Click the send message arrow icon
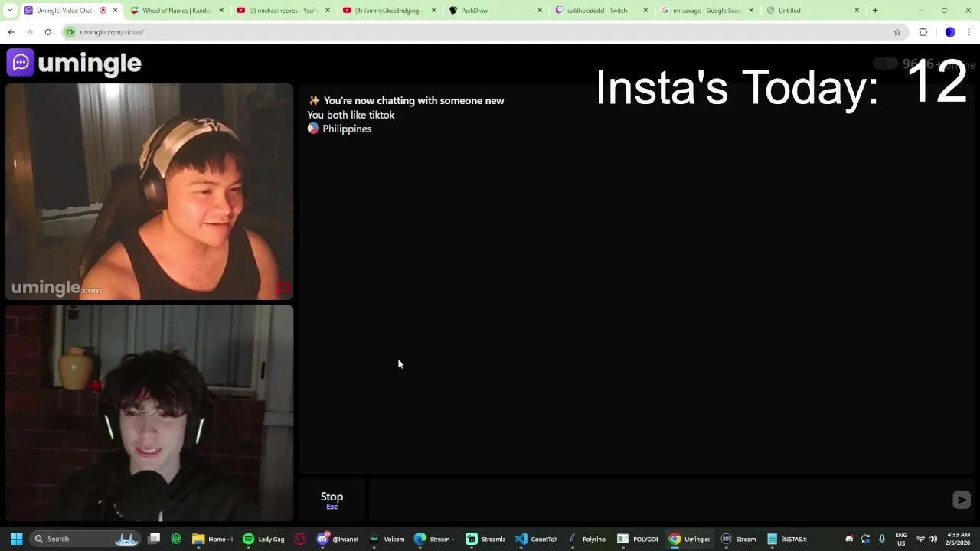Viewport: 980px width, 551px height. 962,500
